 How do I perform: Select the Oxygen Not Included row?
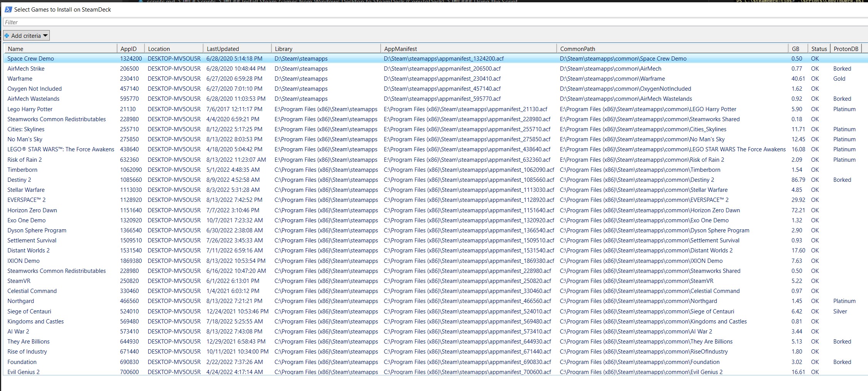click(435, 89)
